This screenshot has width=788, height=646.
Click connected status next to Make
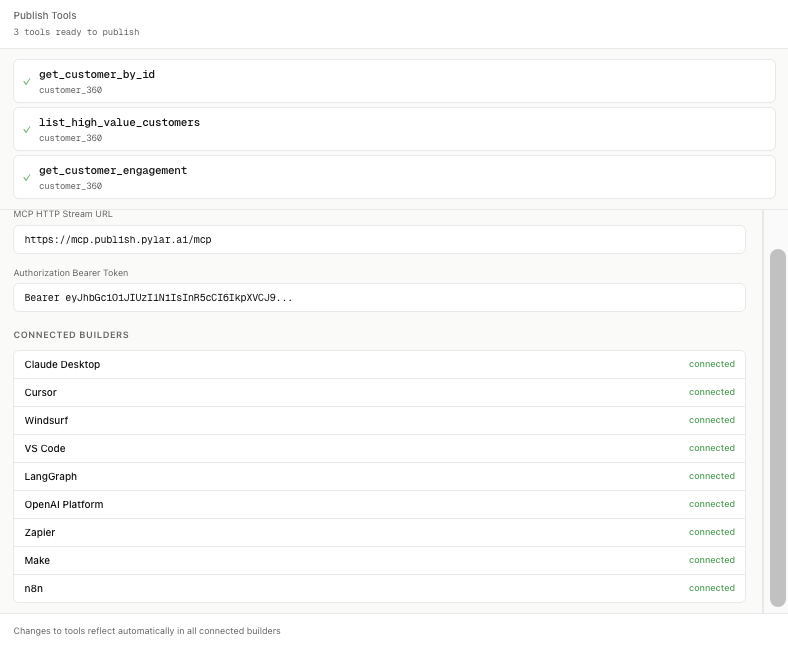[711, 560]
